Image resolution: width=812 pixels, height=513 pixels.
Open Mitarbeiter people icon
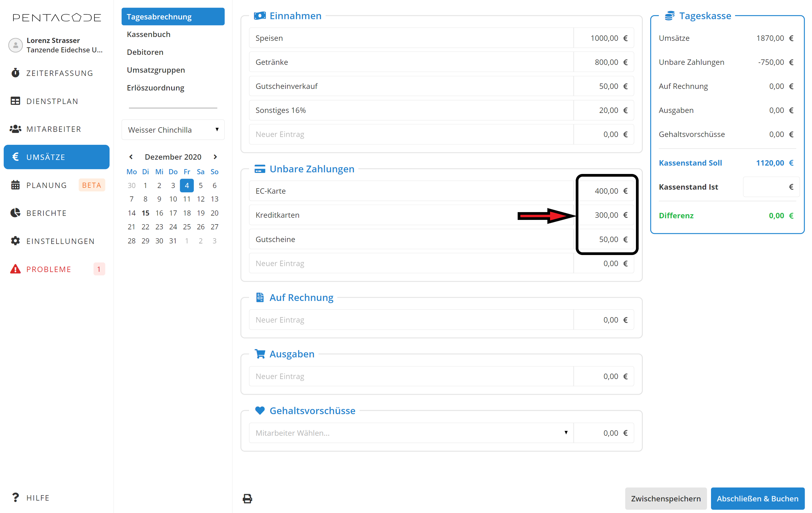coord(15,129)
